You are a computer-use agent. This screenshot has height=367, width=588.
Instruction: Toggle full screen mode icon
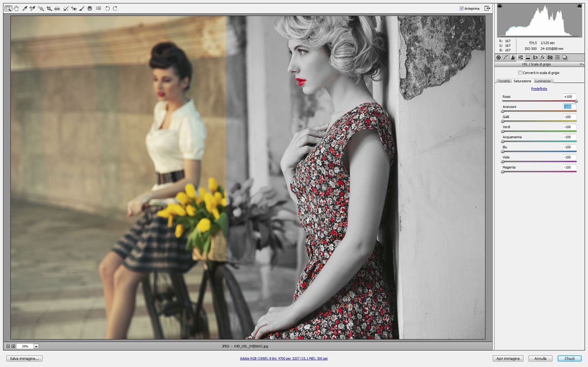tap(487, 8)
